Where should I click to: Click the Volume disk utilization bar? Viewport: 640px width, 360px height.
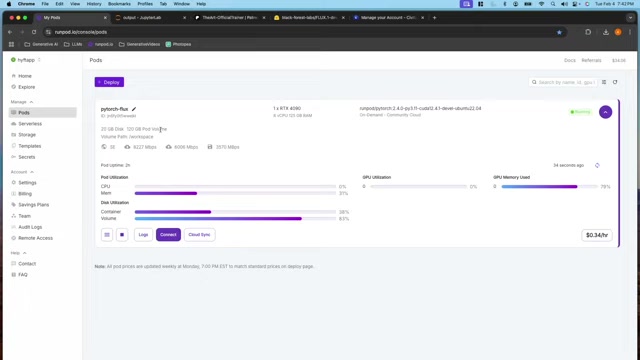pos(235,219)
